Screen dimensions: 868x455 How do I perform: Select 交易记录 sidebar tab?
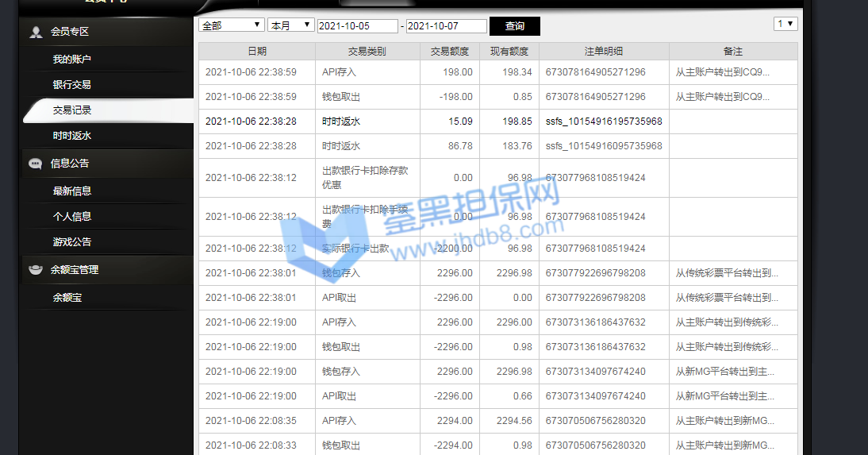click(x=72, y=110)
